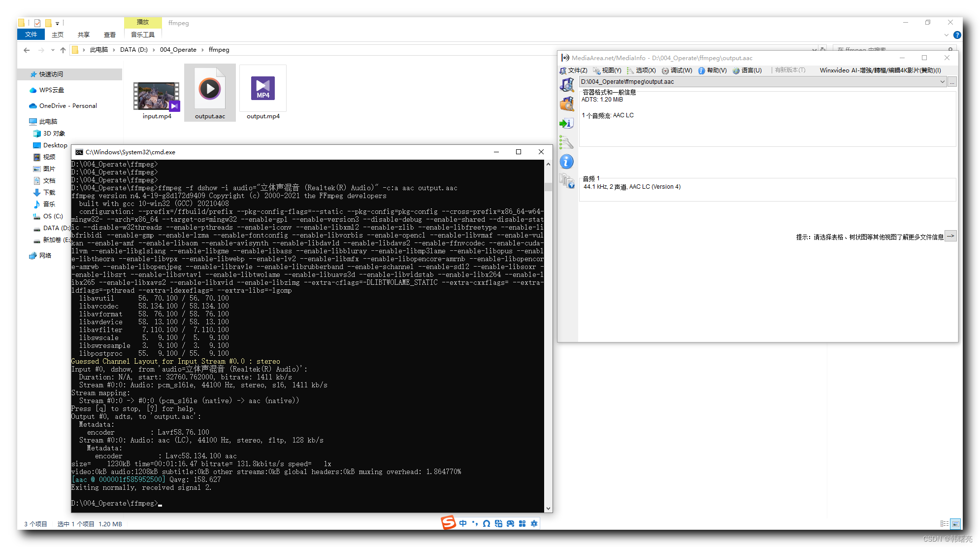This screenshot has width=980, height=547.
Task: Expand the MediaInfo file path dropdown
Action: (x=942, y=82)
